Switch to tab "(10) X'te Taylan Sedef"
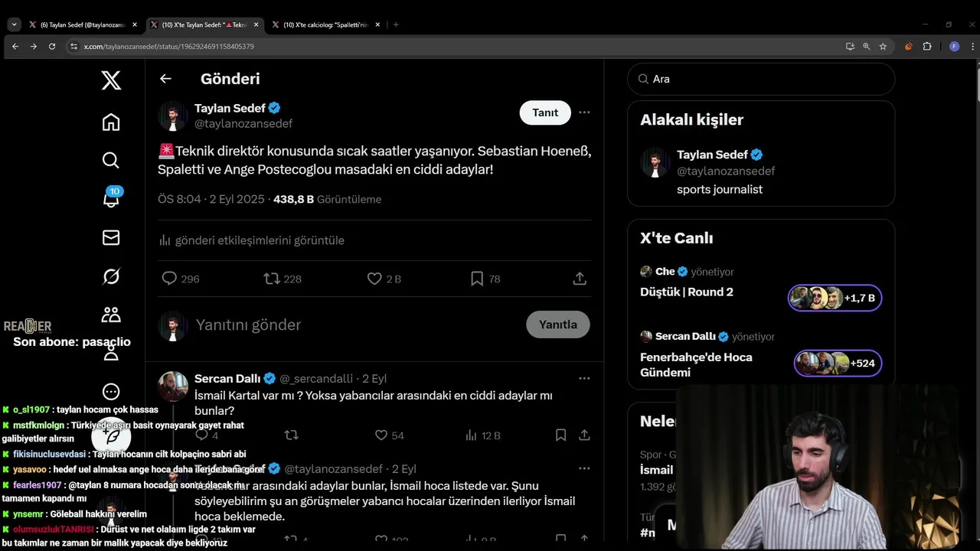The image size is (980, 551). pyautogui.click(x=203, y=24)
